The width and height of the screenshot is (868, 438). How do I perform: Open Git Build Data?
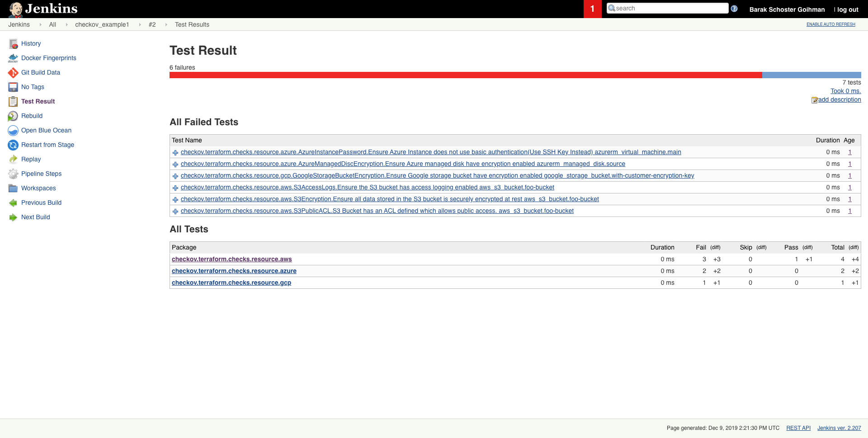click(x=41, y=72)
